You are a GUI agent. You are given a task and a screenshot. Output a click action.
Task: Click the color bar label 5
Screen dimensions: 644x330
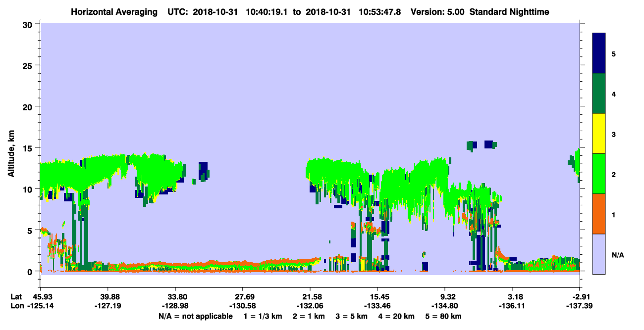click(x=614, y=53)
